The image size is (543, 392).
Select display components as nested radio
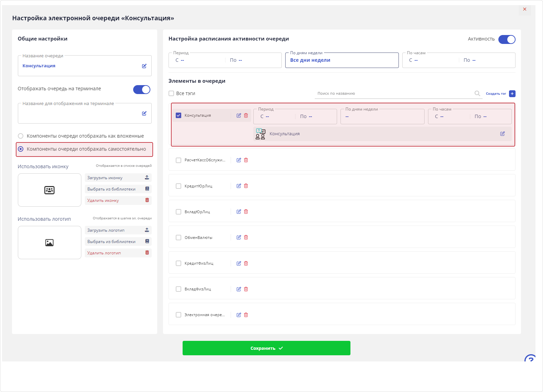[x=21, y=136]
